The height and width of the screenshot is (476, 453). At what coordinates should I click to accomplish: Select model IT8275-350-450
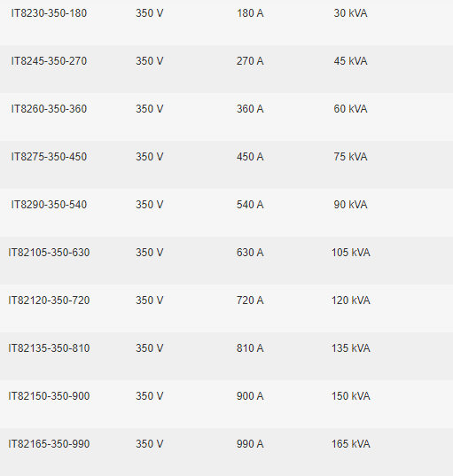pyautogui.click(x=49, y=157)
